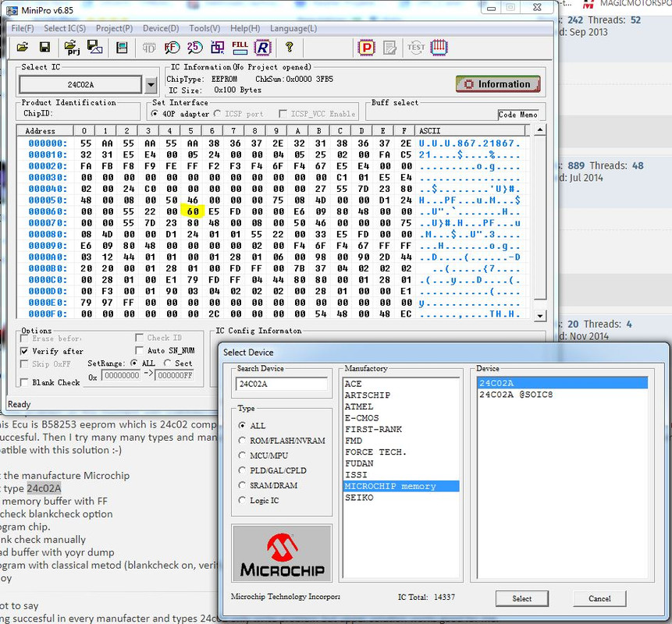The height and width of the screenshot is (624, 672).
Task: Select FUDAN in Manufactory list
Action: [359, 463]
